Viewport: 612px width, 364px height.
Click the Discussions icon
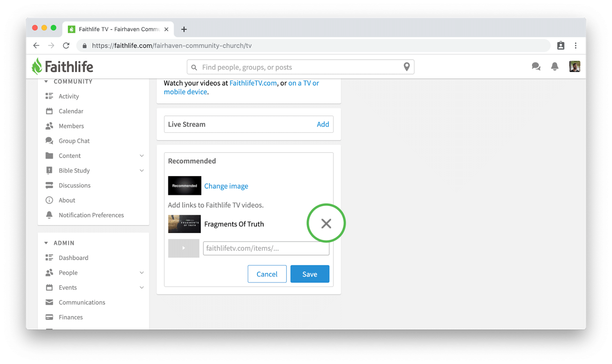(x=49, y=185)
